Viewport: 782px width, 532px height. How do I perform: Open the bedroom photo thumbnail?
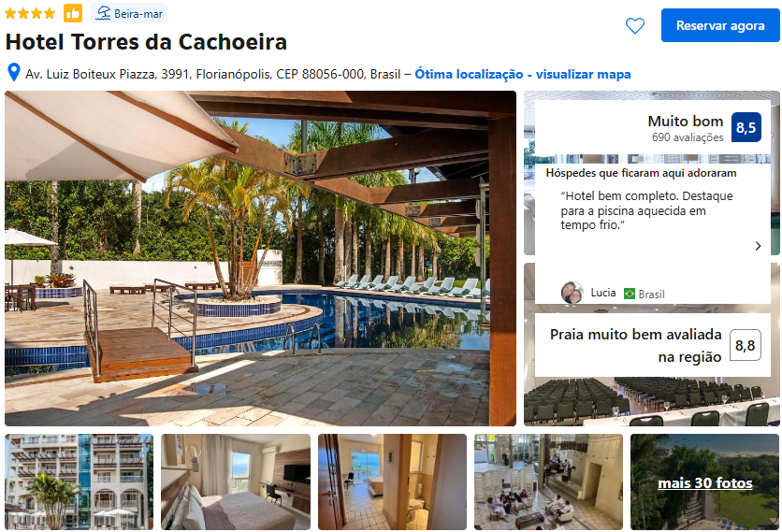pyautogui.click(x=236, y=482)
